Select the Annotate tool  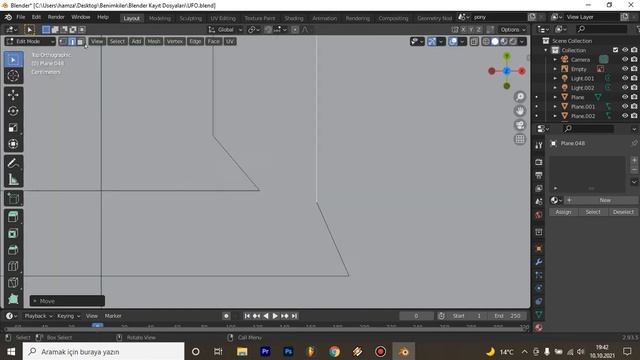[13, 163]
